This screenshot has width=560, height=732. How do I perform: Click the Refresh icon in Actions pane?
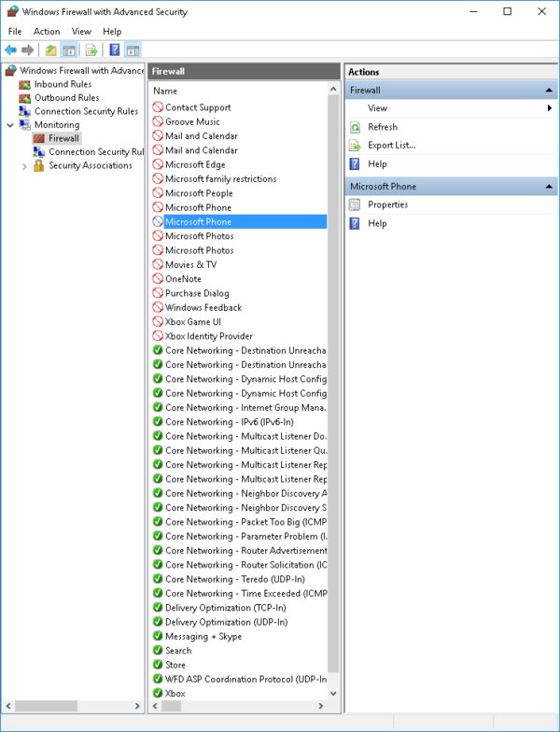[x=355, y=127]
